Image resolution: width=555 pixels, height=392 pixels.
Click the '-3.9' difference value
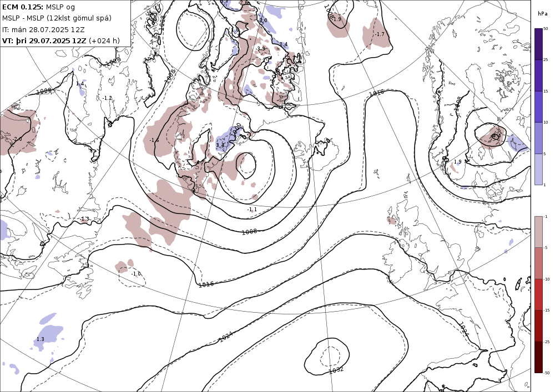261,49
